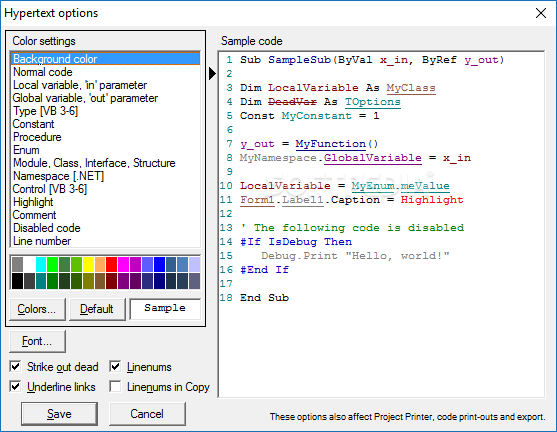Enable 'Linenums in Copy' checkbox
Image resolution: width=557 pixels, height=432 pixels.
click(115, 386)
